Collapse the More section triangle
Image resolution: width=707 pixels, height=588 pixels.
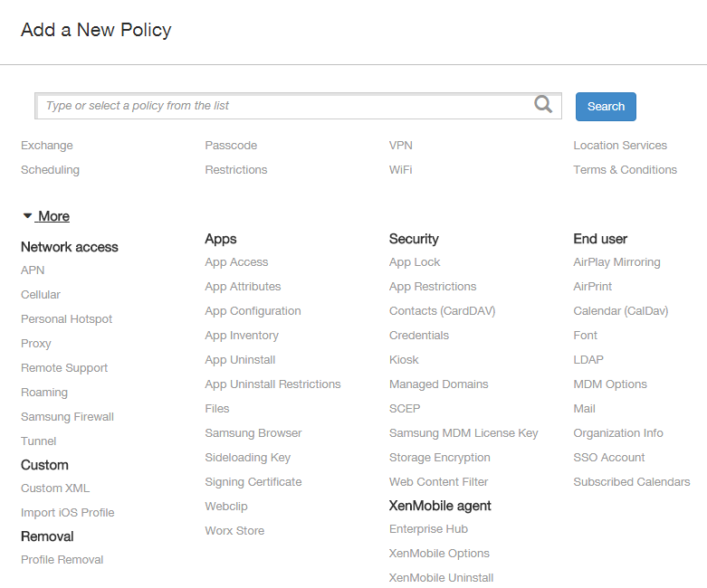click(x=27, y=216)
